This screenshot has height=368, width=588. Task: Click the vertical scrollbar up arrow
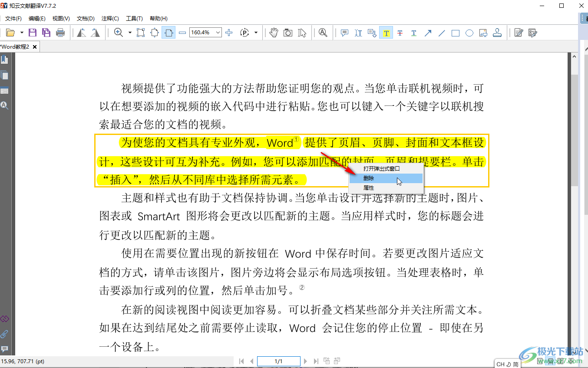[575, 56]
